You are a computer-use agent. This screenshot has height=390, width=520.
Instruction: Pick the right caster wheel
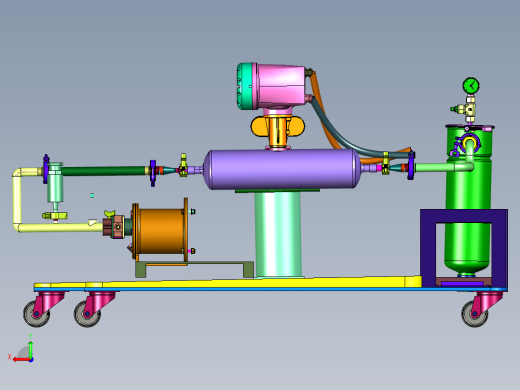pos(475,313)
